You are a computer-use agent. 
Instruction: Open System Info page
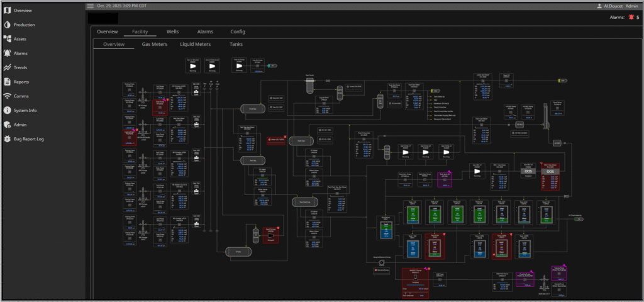pyautogui.click(x=25, y=110)
